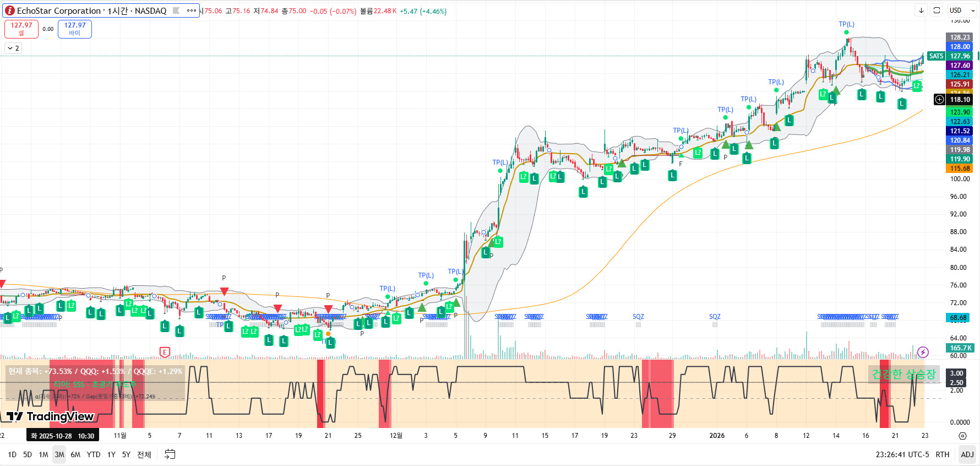Select the 6M range tab
The height and width of the screenshot is (466, 980).
coord(75,454)
